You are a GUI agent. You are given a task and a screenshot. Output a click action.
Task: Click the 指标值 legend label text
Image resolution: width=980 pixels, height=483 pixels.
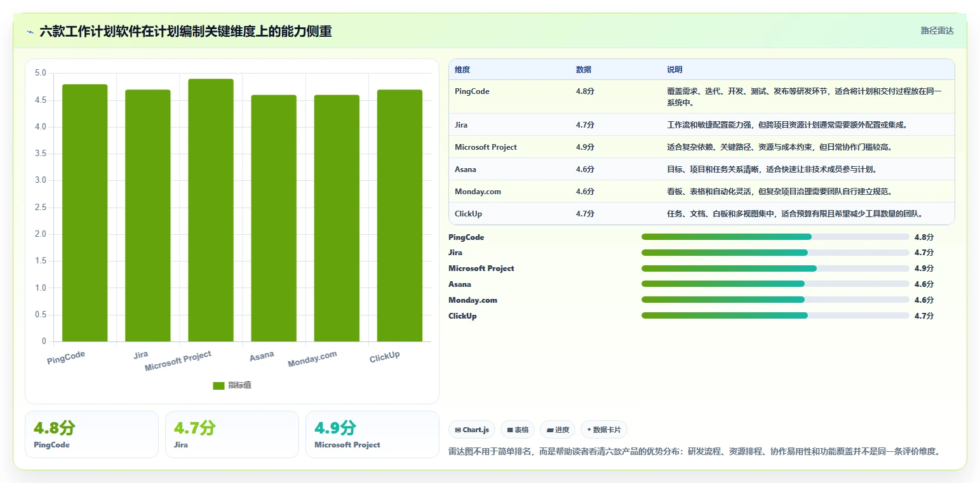(x=240, y=385)
